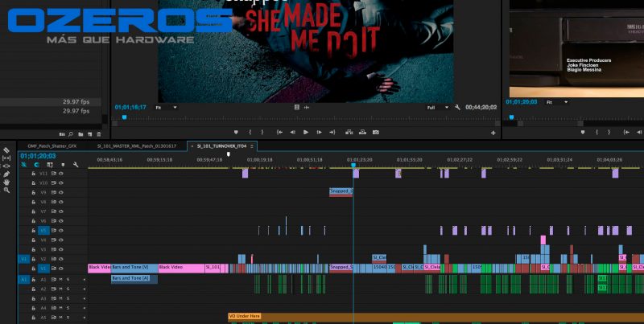Select the Slide tool
Screen dimensions: 644x324
[x=6, y=166]
